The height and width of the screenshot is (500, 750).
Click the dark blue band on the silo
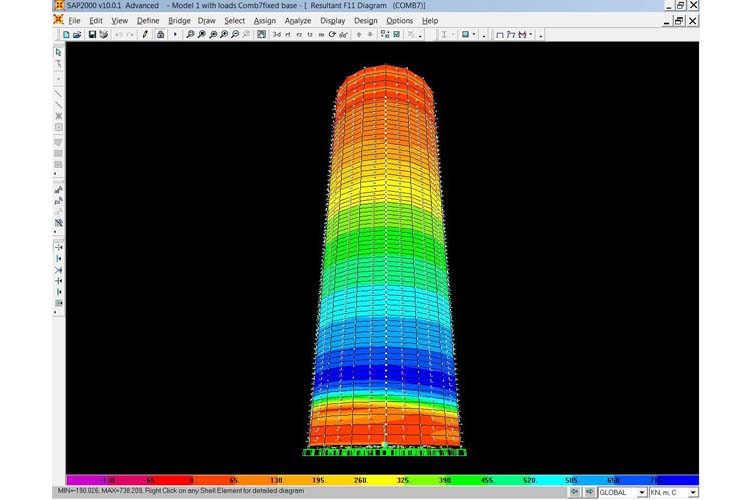coord(385,375)
